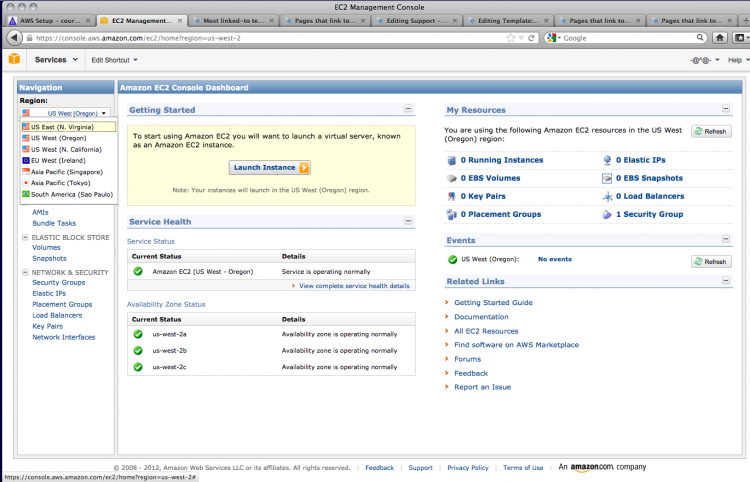Collapse the Service Health panel
Image resolution: width=750 pixels, height=482 pixels.
coord(408,221)
